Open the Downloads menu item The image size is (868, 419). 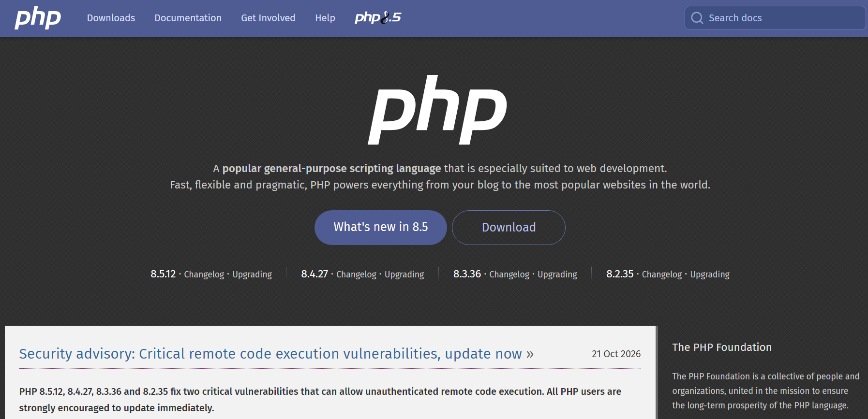[111, 18]
